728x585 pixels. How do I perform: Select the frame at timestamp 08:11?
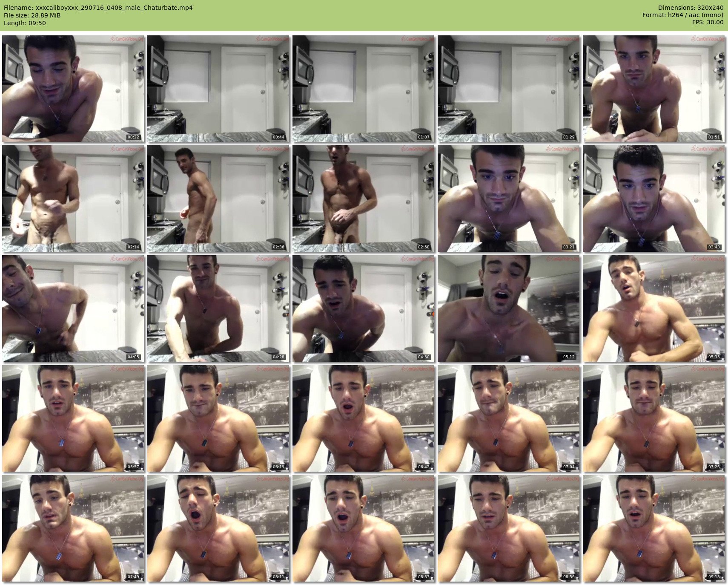218,528
